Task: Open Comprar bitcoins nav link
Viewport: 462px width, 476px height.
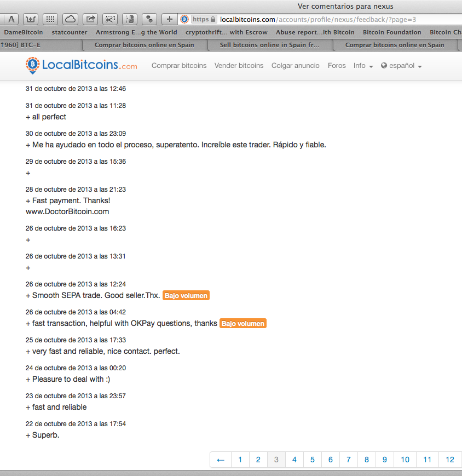Action: point(179,66)
